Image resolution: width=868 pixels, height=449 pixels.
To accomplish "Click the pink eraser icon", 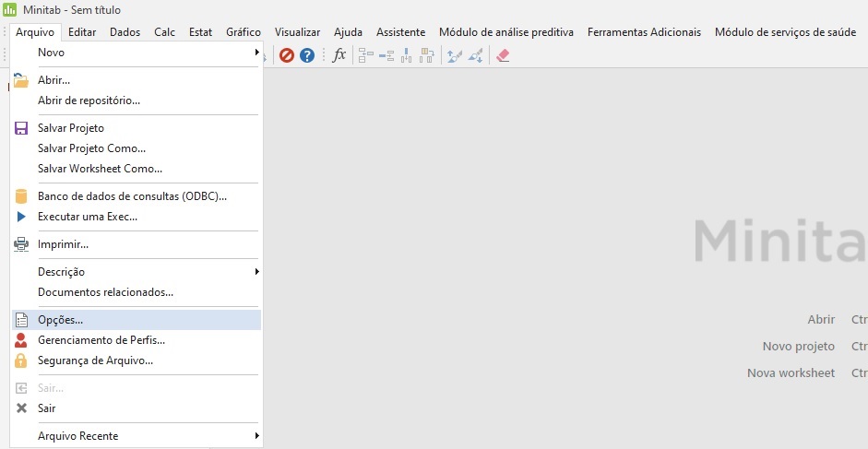I will tap(503, 55).
